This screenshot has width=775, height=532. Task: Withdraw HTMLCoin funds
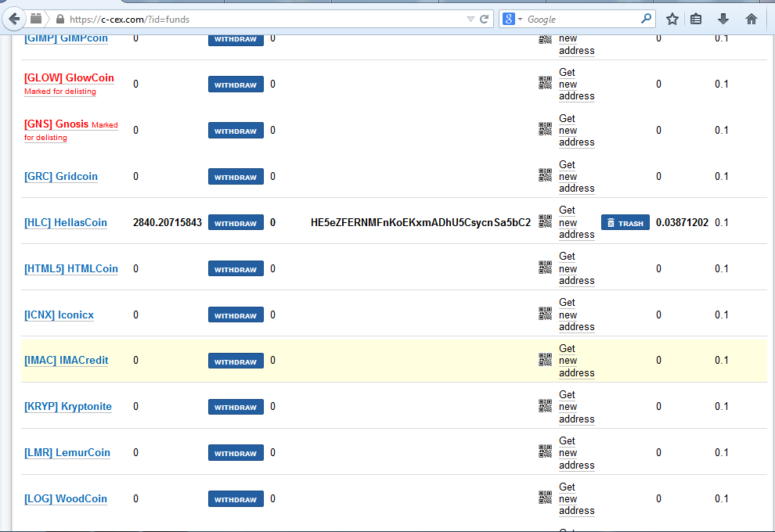pyautogui.click(x=236, y=268)
